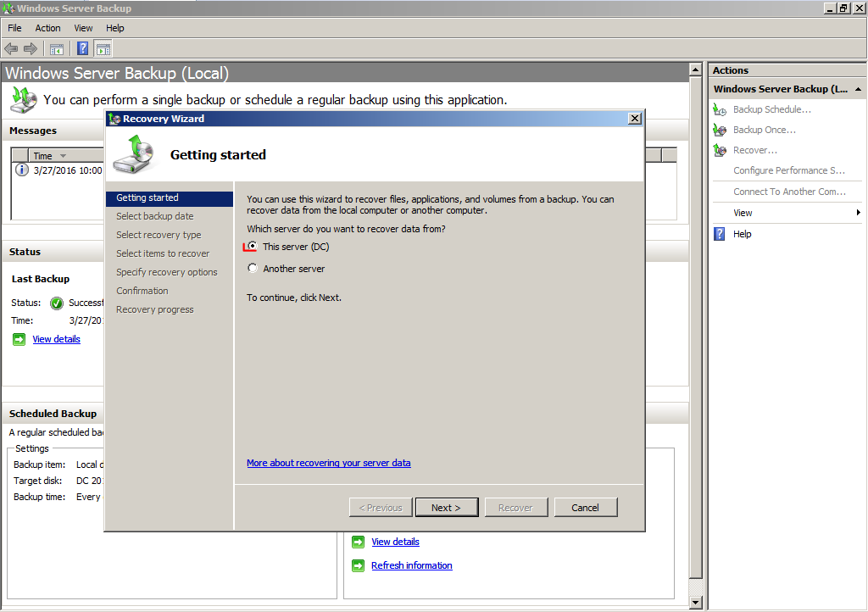Image resolution: width=868 pixels, height=612 pixels.
Task: Click Cancel in the Recovery Wizard
Action: [x=585, y=508]
